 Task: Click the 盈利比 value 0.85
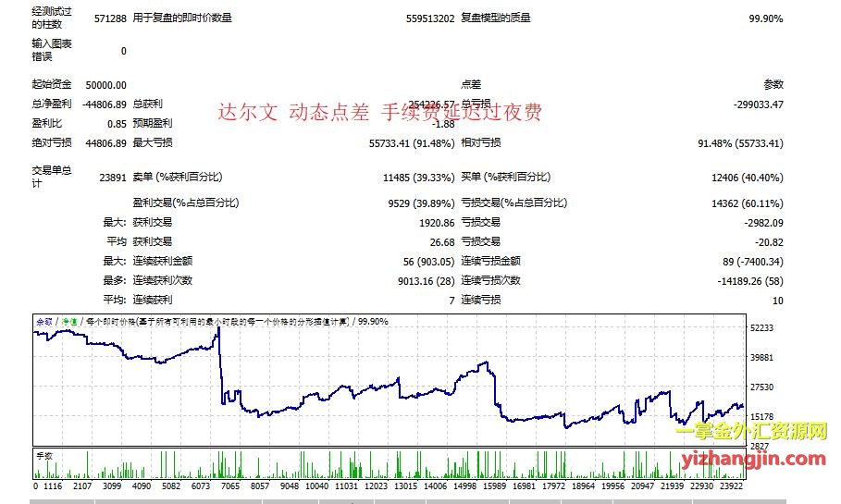[117, 124]
